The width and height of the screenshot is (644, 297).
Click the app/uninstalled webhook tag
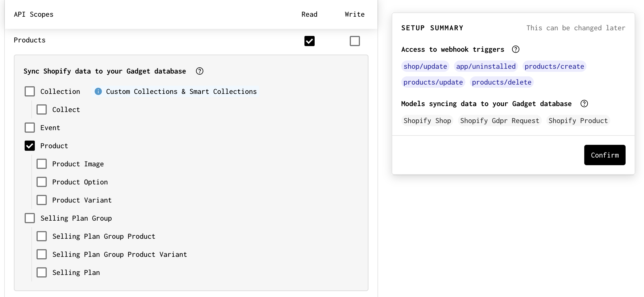pos(486,66)
